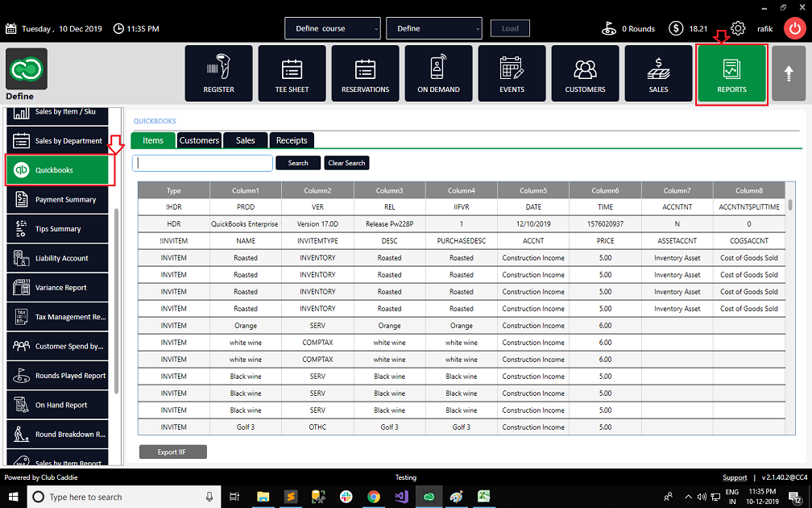812x508 pixels.
Task: Collapse the top navigation with up arrow
Action: 788,73
